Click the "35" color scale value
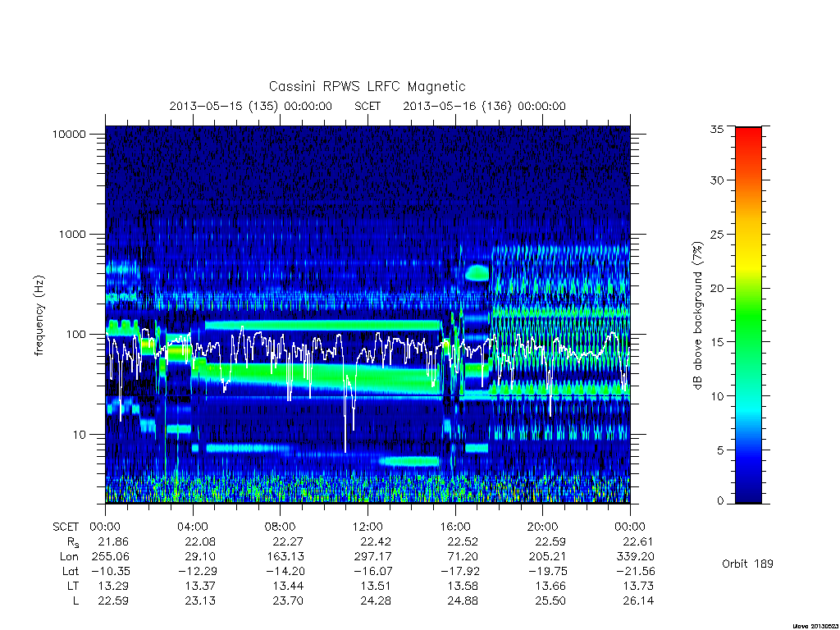Viewport: 840px width, 630px height. click(x=717, y=129)
